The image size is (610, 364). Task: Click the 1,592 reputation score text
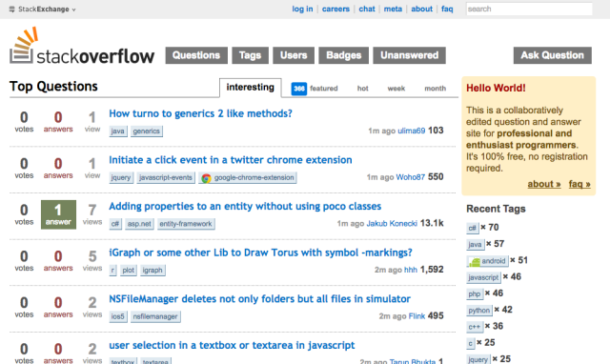(x=432, y=270)
